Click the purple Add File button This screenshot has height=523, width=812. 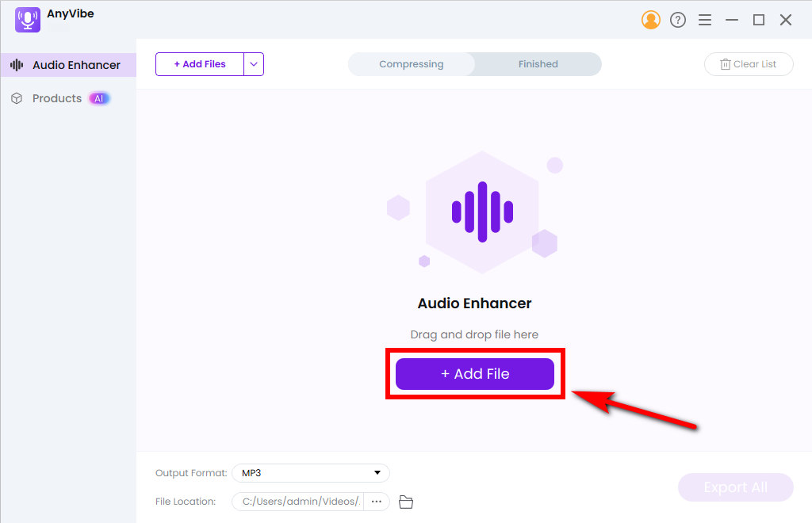475,374
